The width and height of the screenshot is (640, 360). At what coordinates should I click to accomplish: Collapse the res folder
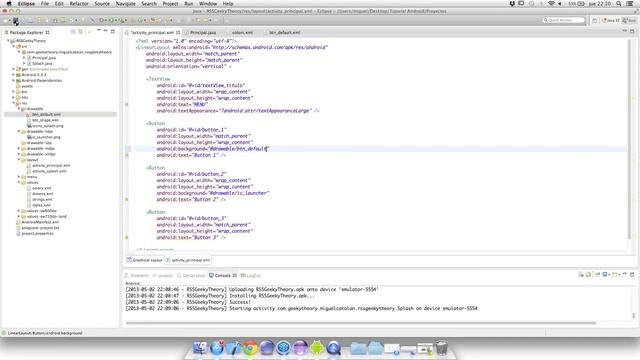(13, 103)
